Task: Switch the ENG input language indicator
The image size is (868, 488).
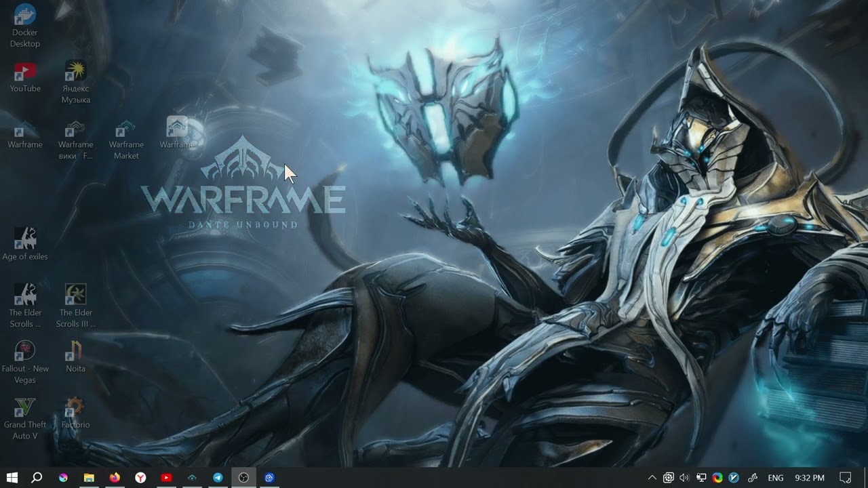Action: pos(776,478)
